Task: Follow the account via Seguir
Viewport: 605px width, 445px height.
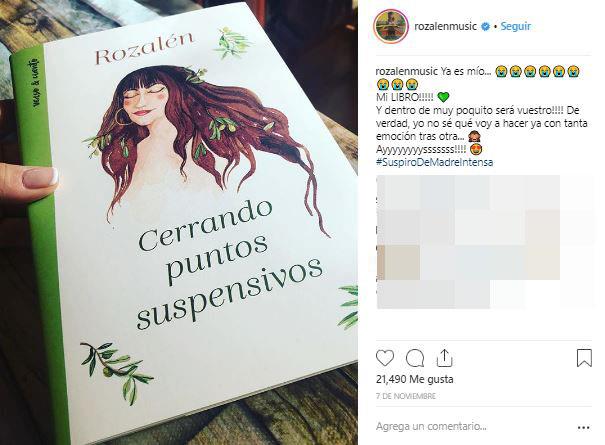Action: click(515, 26)
